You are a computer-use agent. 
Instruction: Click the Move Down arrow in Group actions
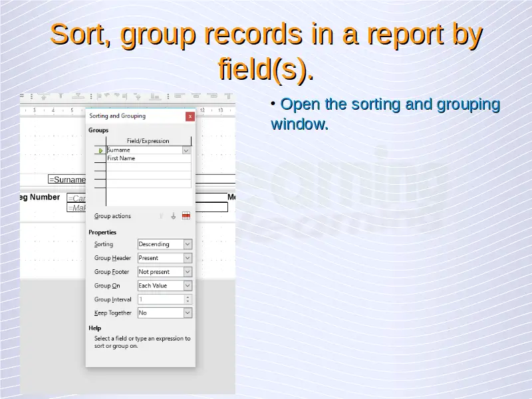pos(174,216)
